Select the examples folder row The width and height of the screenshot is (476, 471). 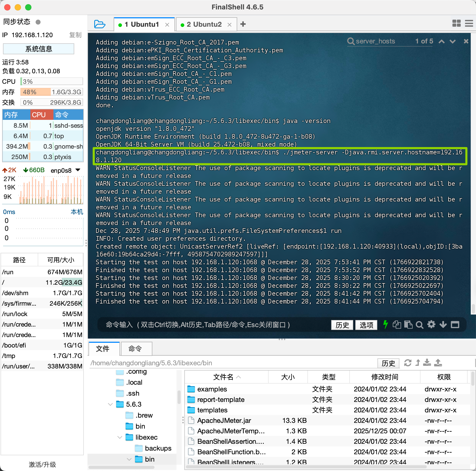coord(327,389)
